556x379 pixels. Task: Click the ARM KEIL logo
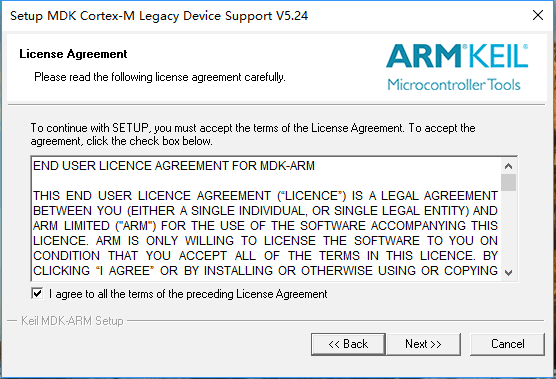click(457, 56)
